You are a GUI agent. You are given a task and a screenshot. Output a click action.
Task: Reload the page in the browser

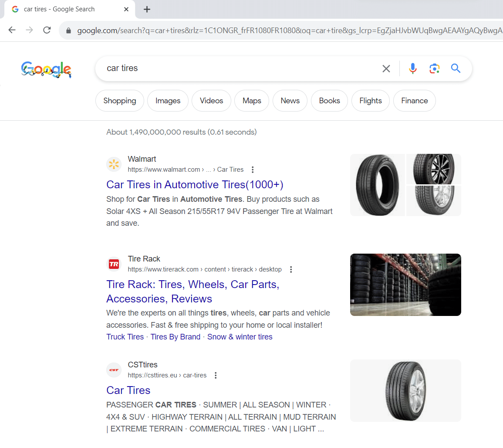coord(47,30)
